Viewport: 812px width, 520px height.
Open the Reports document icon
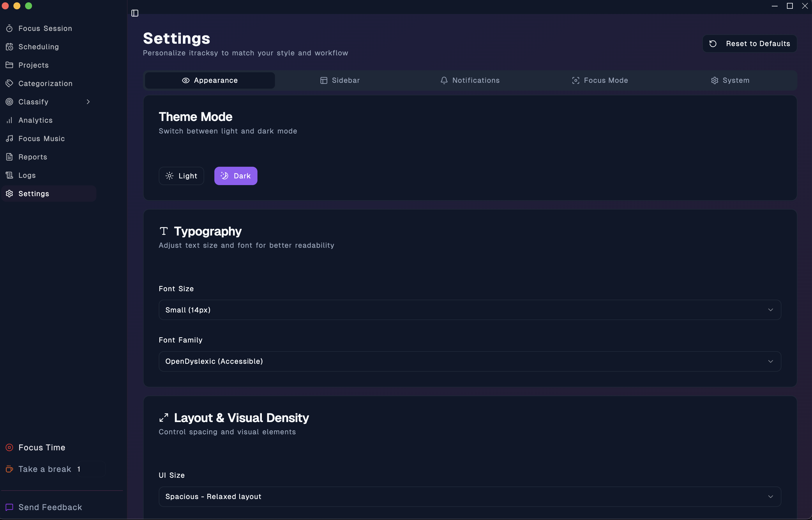tap(9, 157)
